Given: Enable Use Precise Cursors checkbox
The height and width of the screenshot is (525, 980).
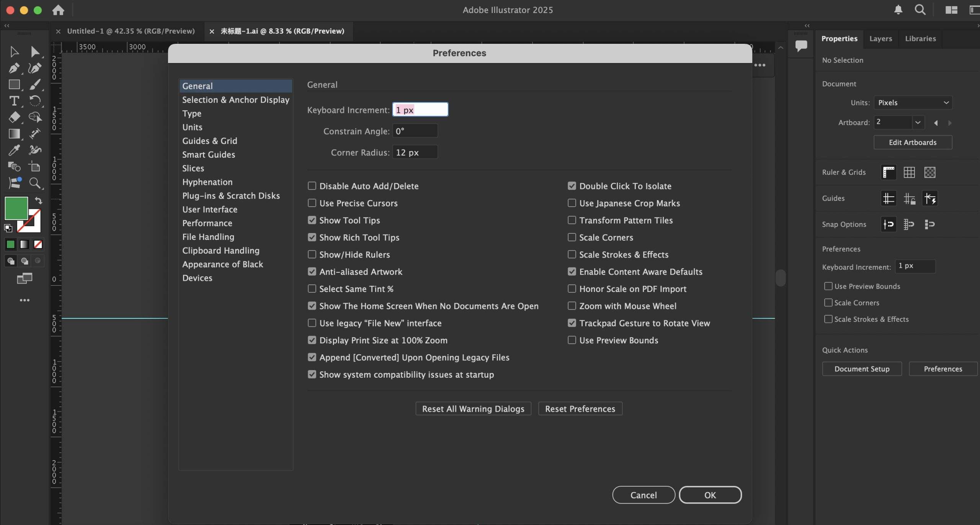Looking at the screenshot, I should (x=312, y=203).
